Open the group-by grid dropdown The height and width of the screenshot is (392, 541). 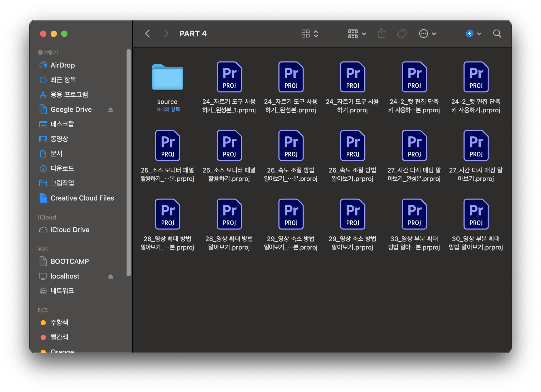pos(357,34)
